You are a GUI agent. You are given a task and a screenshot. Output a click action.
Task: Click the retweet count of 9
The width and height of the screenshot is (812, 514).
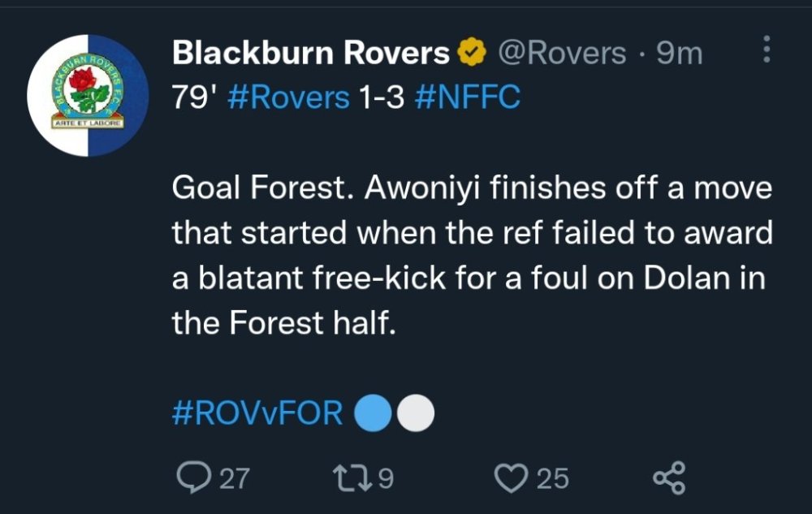coord(386,478)
